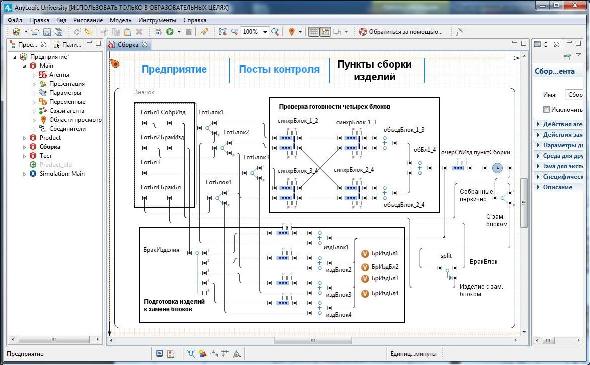Screen dimensions: 590x365
Task: Tick the ignore checkbox in properties panel
Action: tap(546, 110)
